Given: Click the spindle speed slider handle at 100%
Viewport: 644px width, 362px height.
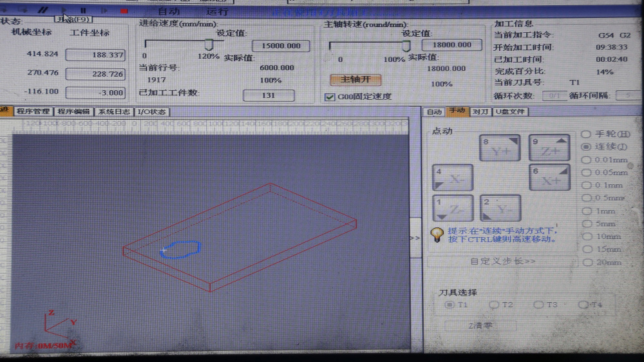Looking at the screenshot, I should click(406, 46).
